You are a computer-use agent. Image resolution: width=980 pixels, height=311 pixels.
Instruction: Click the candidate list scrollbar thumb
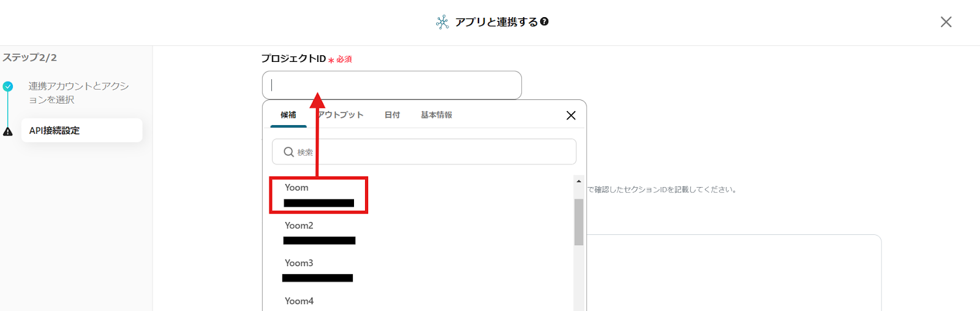point(579,222)
